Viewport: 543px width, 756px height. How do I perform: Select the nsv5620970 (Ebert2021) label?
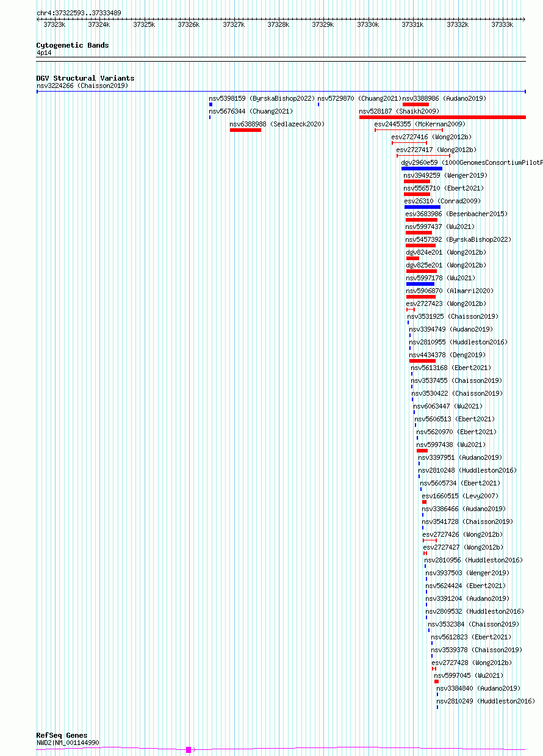(x=456, y=432)
